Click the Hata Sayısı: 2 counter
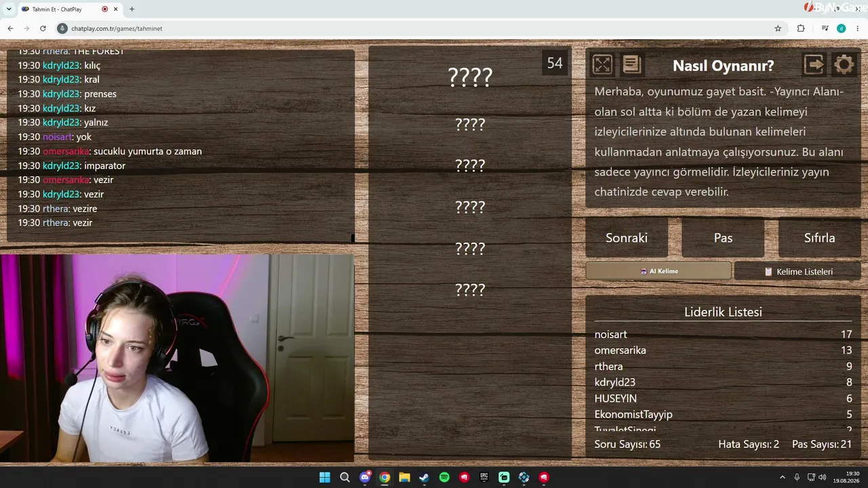This screenshot has width=868, height=488. click(749, 444)
